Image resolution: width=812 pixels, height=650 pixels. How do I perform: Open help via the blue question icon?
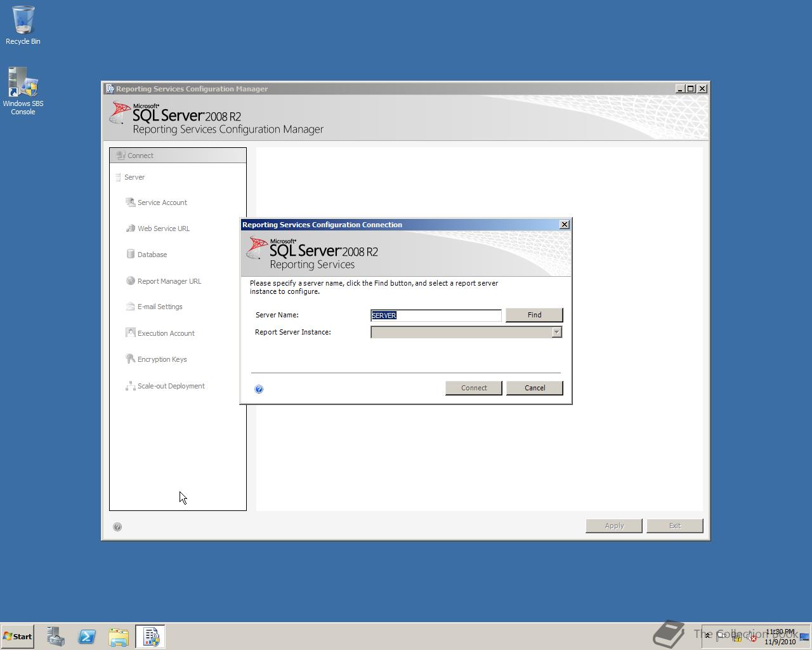pyautogui.click(x=259, y=389)
